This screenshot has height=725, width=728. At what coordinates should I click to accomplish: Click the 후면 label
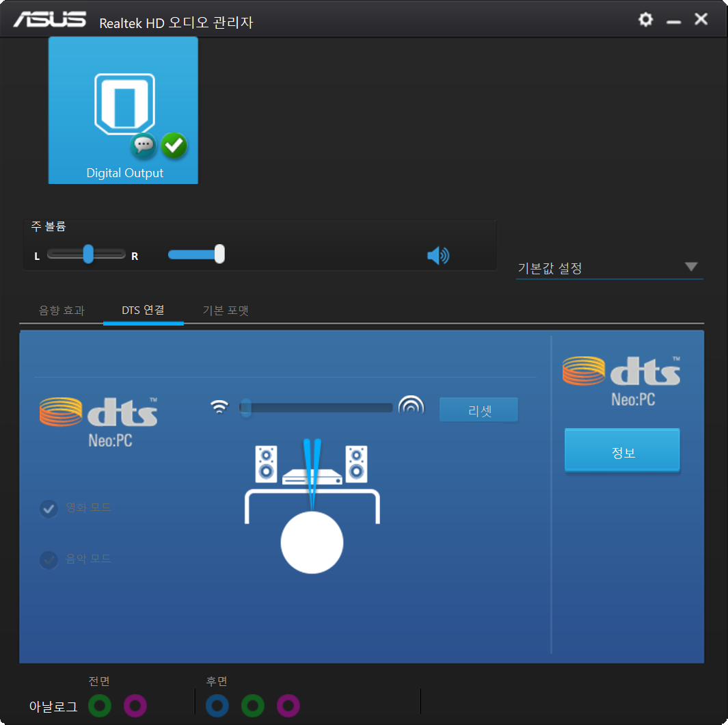[x=217, y=681]
